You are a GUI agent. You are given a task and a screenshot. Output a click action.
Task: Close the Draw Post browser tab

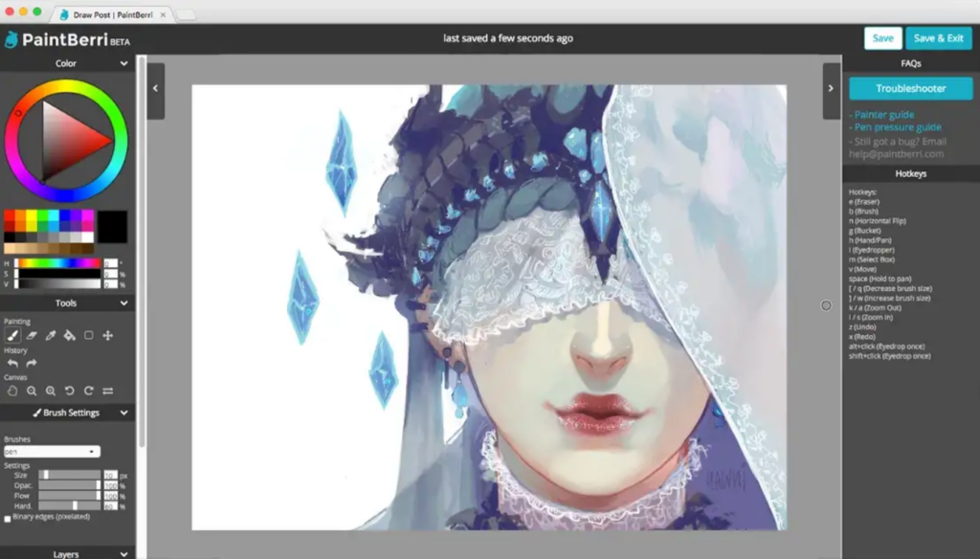pos(163,14)
